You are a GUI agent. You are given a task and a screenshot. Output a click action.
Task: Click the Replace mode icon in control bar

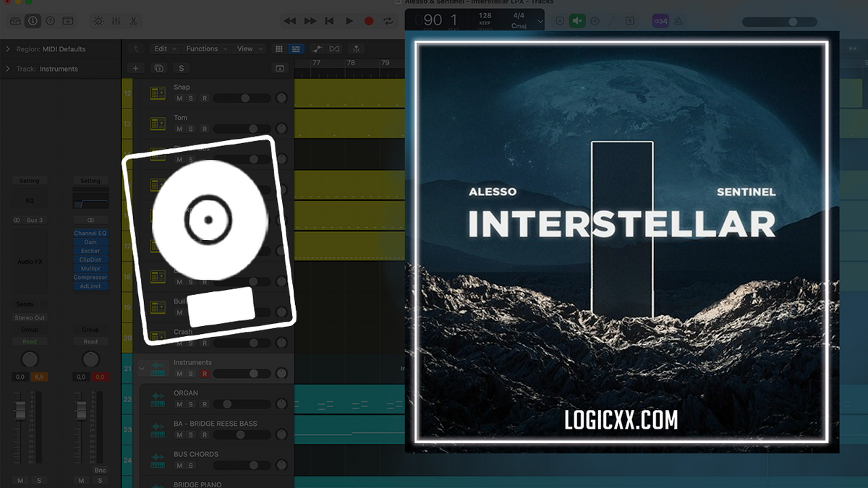559,21
